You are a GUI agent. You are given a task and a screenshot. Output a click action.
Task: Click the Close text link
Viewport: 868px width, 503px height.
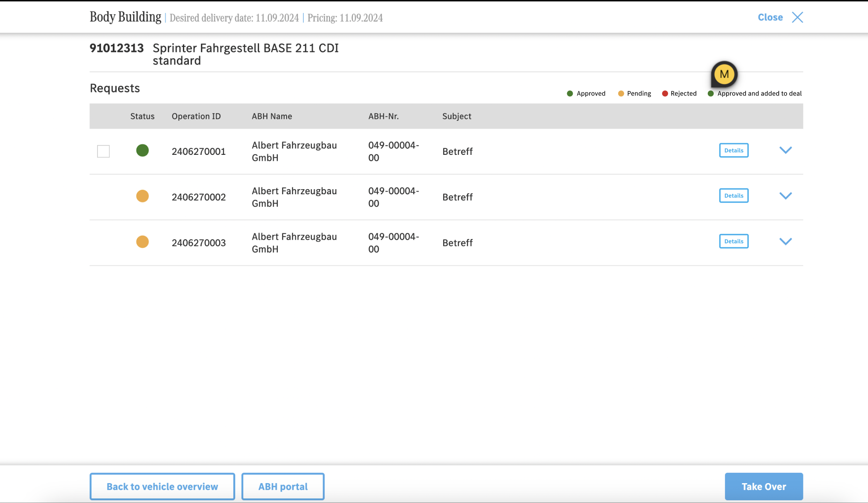point(770,17)
